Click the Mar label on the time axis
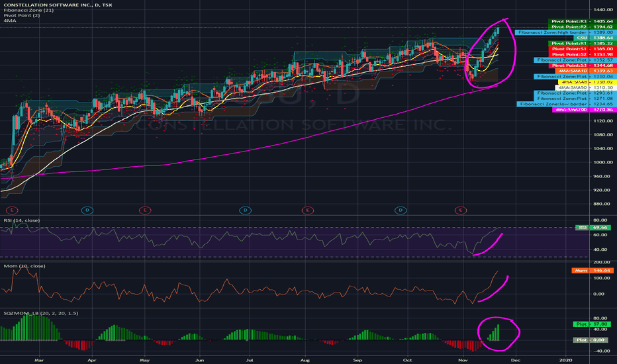This screenshot has width=617, height=364. pos(38,359)
